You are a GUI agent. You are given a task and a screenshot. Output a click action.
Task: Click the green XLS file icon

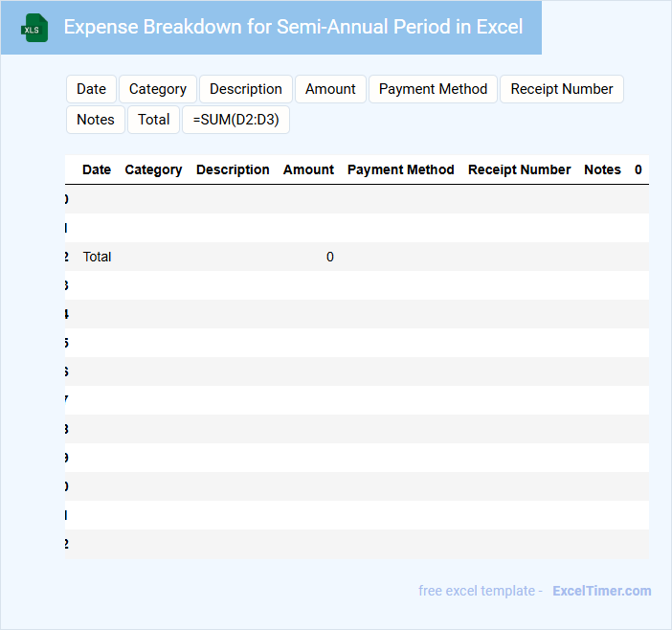34,28
